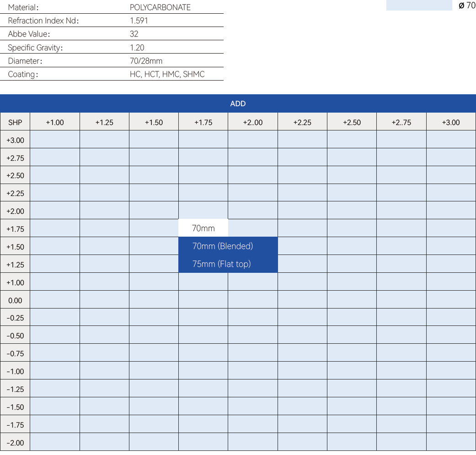Screen dimensions: 476x455
Task: Click the POLYCARBONATE material value
Action: click(160, 7)
